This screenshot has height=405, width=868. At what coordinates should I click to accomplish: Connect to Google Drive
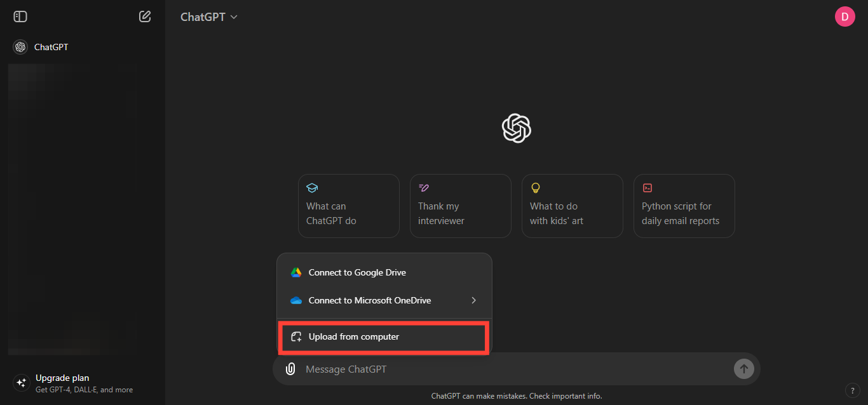(x=357, y=272)
